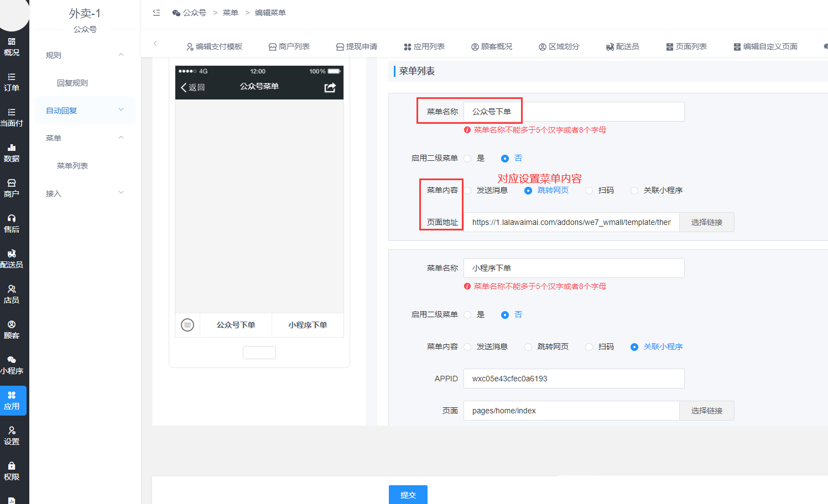Click 公众号 breadcrumb link

point(189,13)
